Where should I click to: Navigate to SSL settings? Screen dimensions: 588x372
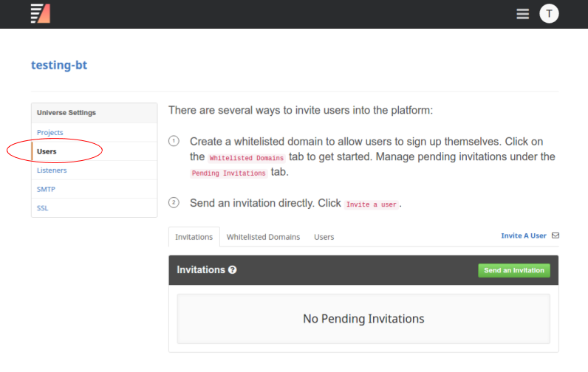click(x=43, y=208)
